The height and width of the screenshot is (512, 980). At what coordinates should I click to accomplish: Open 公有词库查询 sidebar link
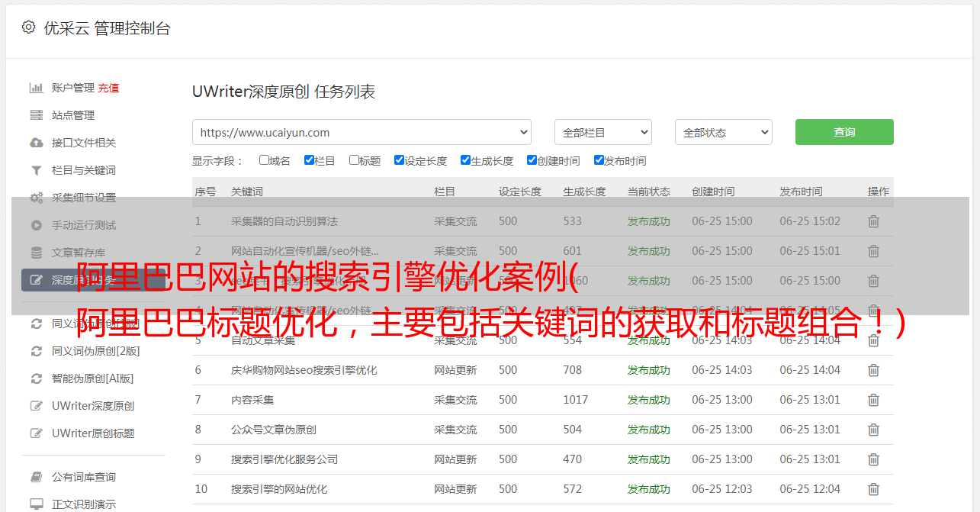(x=84, y=477)
